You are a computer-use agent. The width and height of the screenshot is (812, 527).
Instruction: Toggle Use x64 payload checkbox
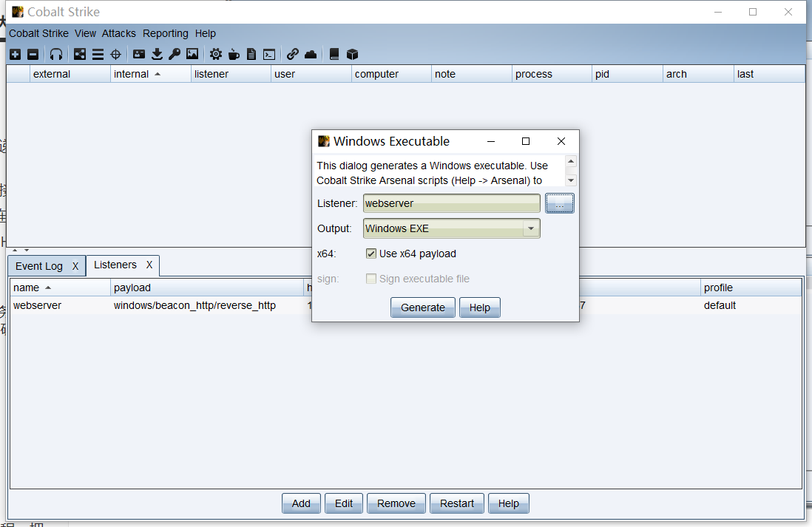click(371, 253)
